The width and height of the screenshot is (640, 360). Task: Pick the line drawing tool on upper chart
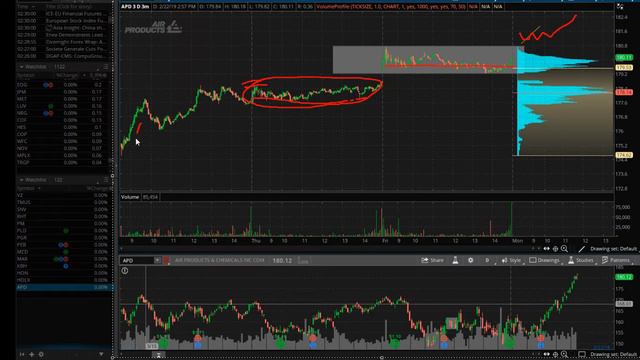[582, 249]
